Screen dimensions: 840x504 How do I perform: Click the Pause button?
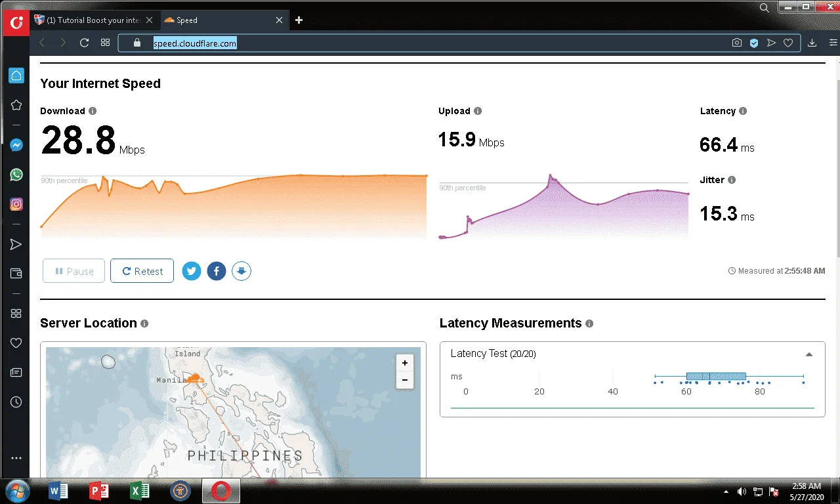tap(73, 271)
